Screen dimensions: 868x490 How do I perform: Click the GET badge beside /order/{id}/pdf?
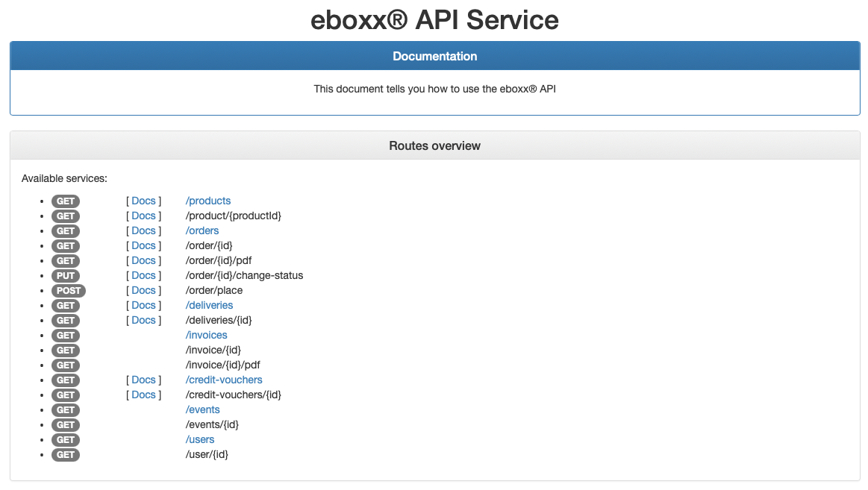point(66,261)
